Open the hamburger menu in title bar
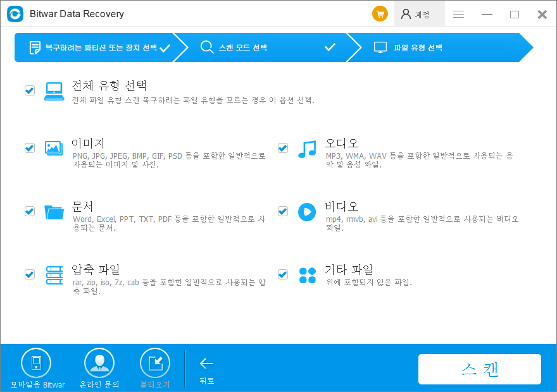Image resolution: width=557 pixels, height=392 pixels. [x=458, y=14]
